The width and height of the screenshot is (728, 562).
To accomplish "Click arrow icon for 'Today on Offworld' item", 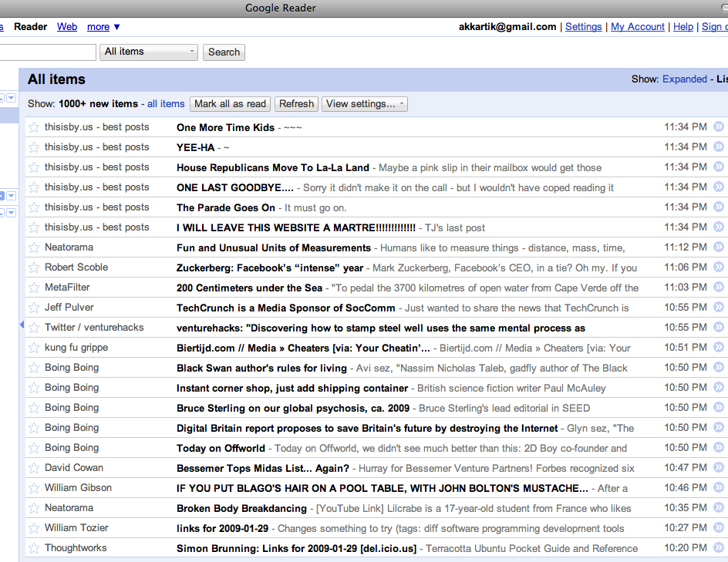I will pos(718,447).
